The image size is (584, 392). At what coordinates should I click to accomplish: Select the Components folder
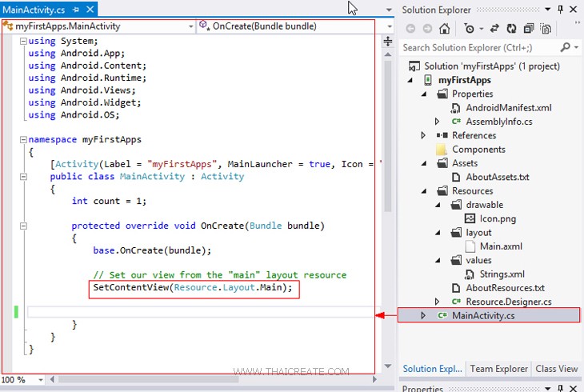pos(478,150)
